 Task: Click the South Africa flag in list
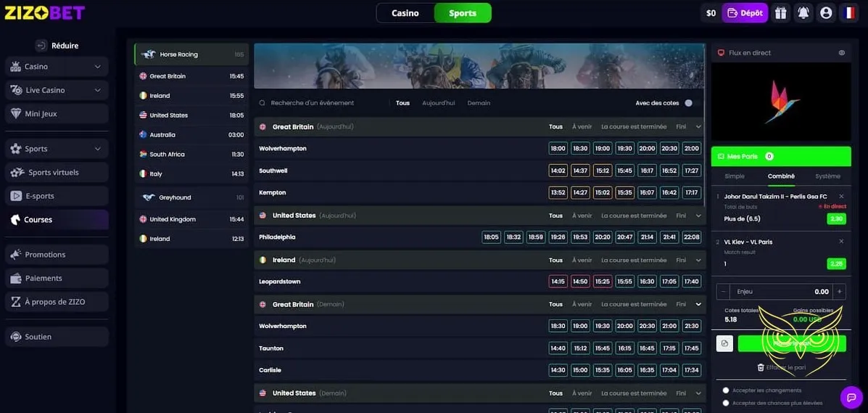(x=144, y=154)
